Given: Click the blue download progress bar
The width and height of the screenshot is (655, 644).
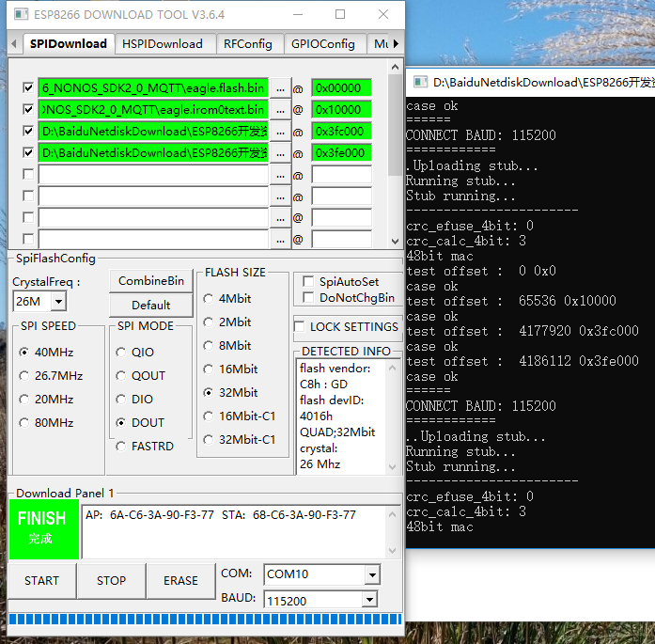Looking at the screenshot, I should (x=205, y=619).
